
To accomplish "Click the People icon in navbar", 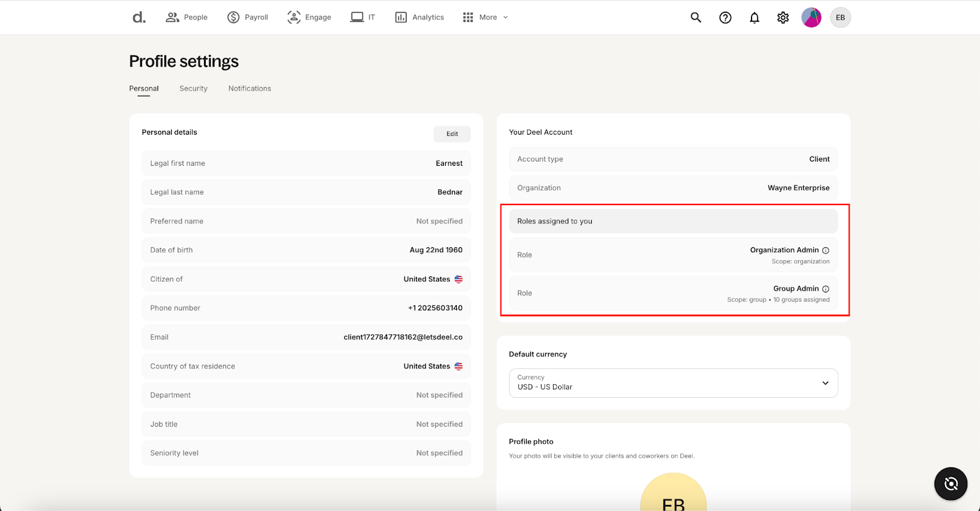I will coord(172,17).
